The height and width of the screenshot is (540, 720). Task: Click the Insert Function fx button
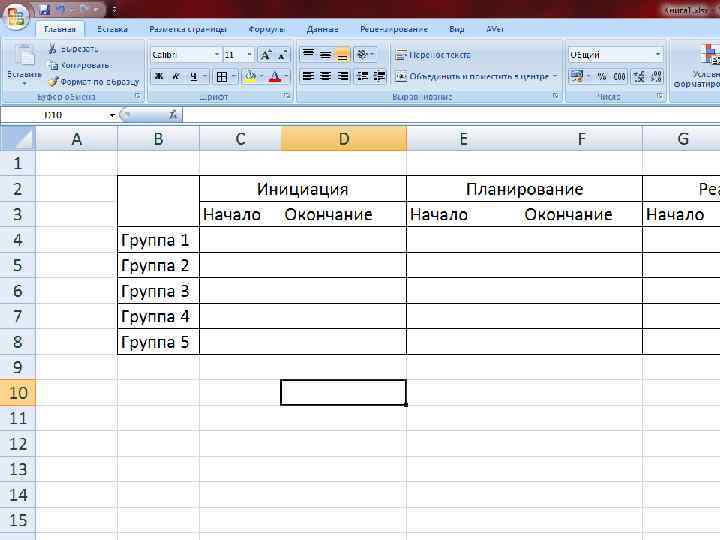click(173, 115)
